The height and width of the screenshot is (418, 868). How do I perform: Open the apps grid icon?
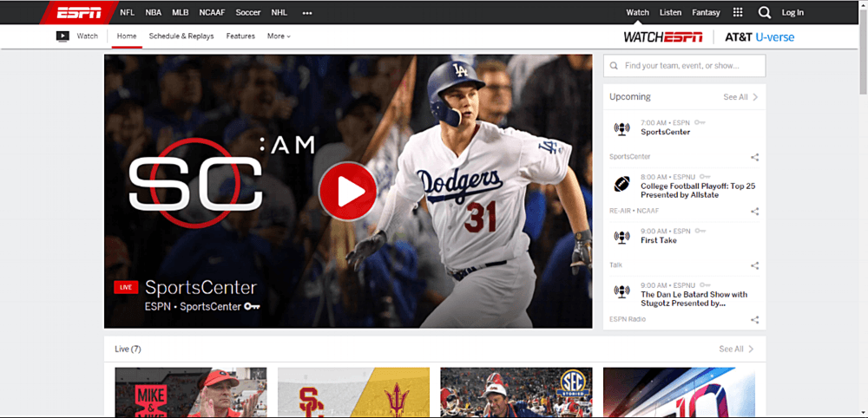pos(737,12)
